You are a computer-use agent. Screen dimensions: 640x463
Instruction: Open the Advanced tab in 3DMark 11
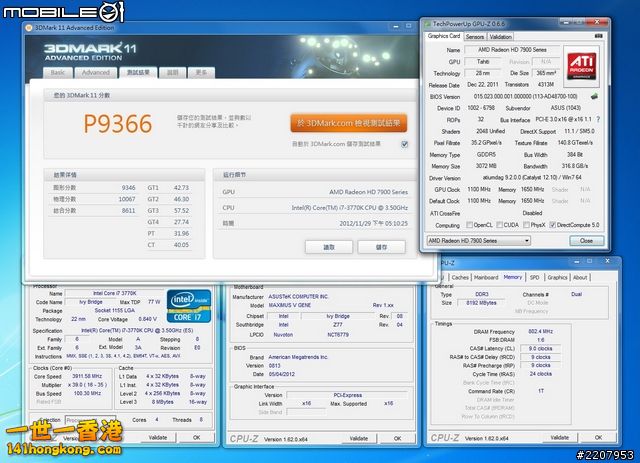96,72
